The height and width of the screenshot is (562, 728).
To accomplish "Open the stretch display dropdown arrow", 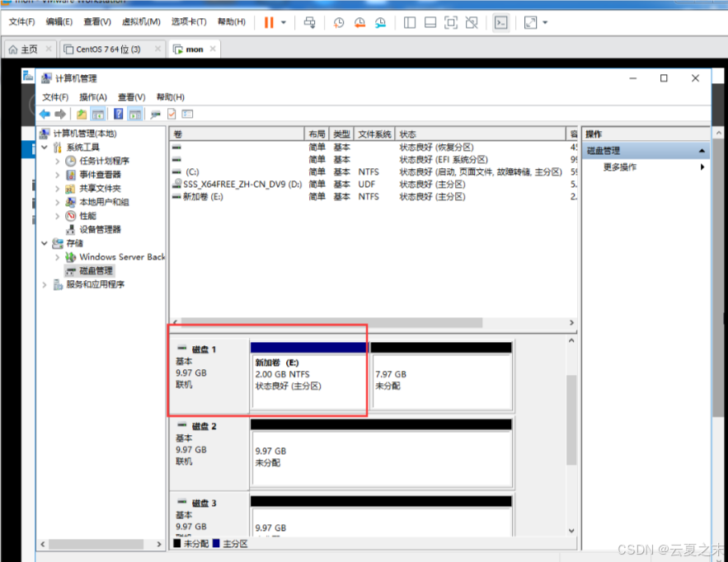I will click(545, 22).
